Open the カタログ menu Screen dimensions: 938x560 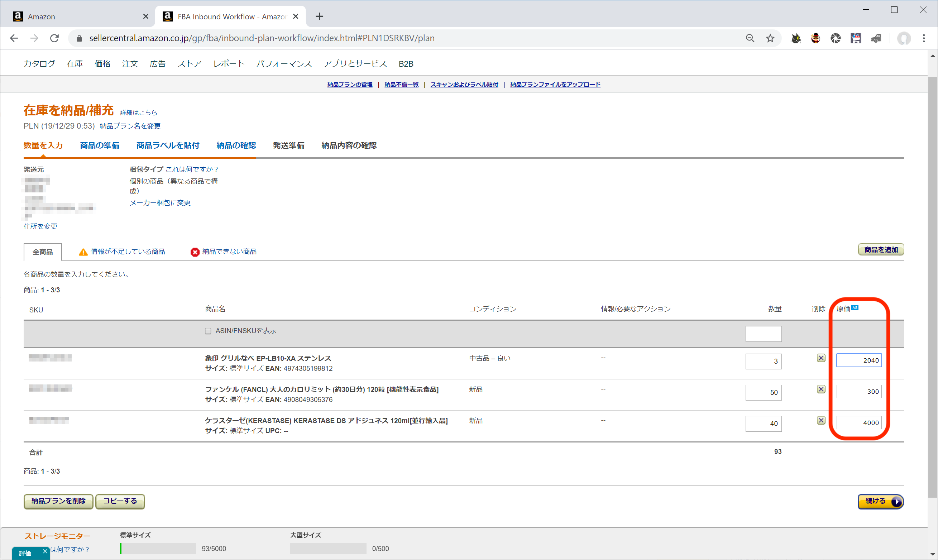(x=39, y=63)
